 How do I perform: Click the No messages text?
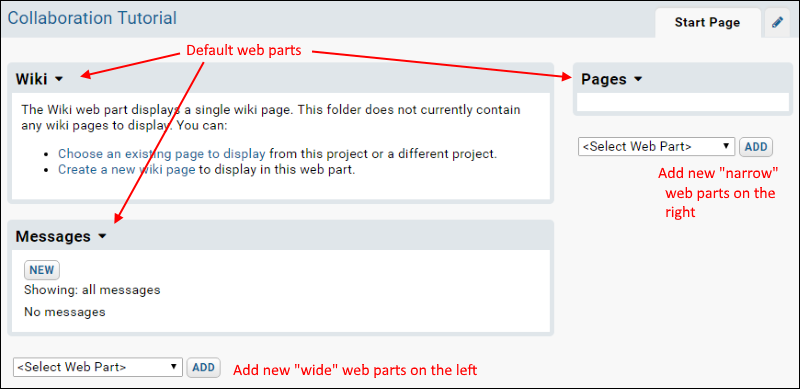[x=65, y=311]
